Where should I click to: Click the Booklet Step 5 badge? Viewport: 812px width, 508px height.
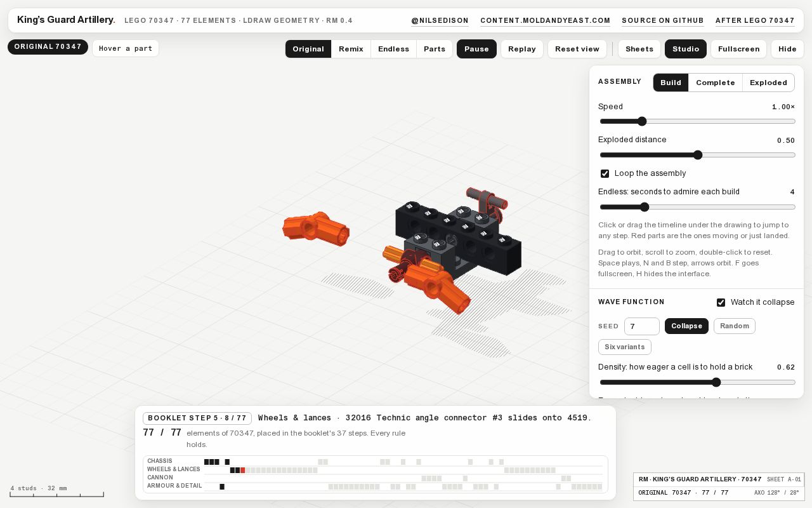[197, 418]
